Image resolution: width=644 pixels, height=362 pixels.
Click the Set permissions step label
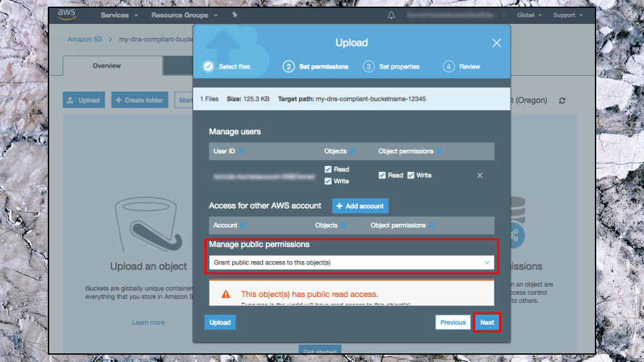coord(323,66)
